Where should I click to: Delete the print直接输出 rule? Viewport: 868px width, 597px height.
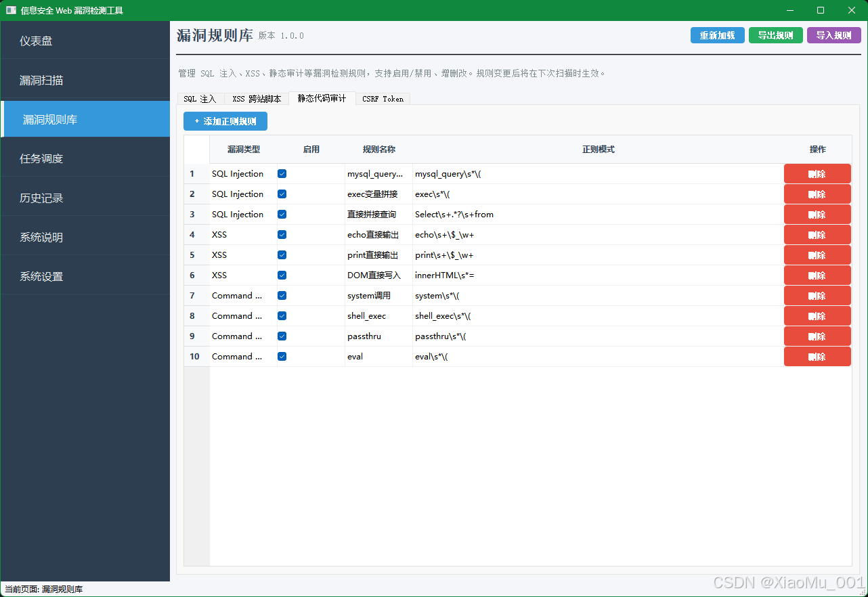click(x=817, y=255)
